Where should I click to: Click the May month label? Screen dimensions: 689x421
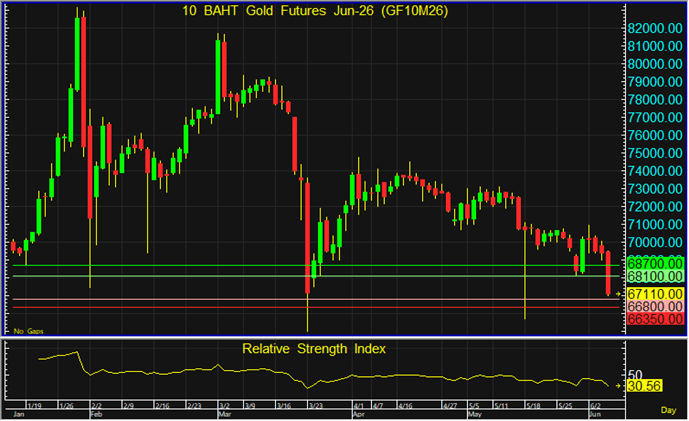475,414
